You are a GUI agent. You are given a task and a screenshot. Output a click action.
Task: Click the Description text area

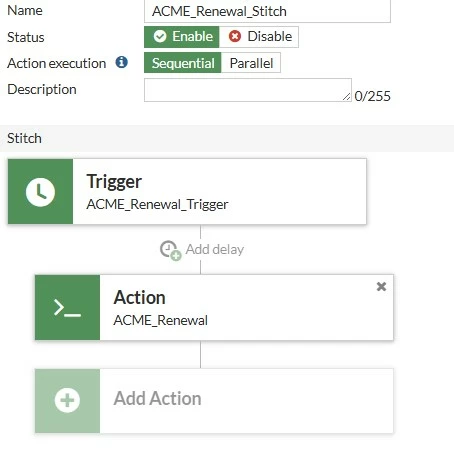coord(248,90)
